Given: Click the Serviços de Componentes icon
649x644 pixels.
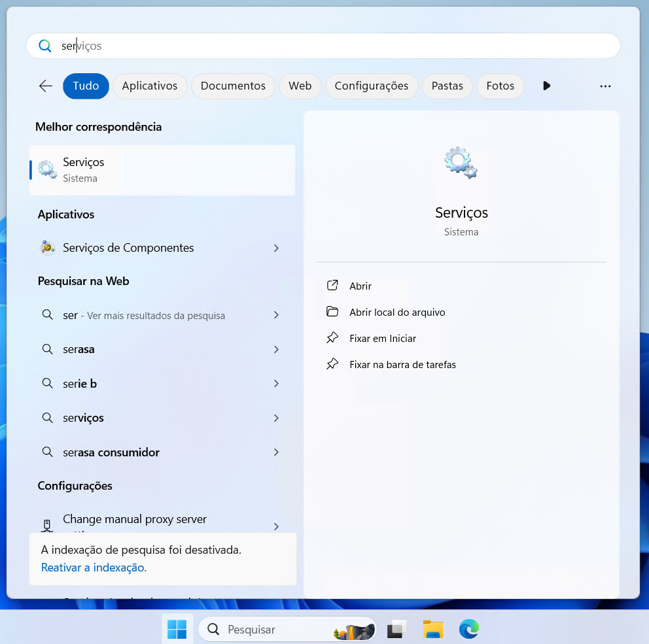Looking at the screenshot, I should 48,247.
